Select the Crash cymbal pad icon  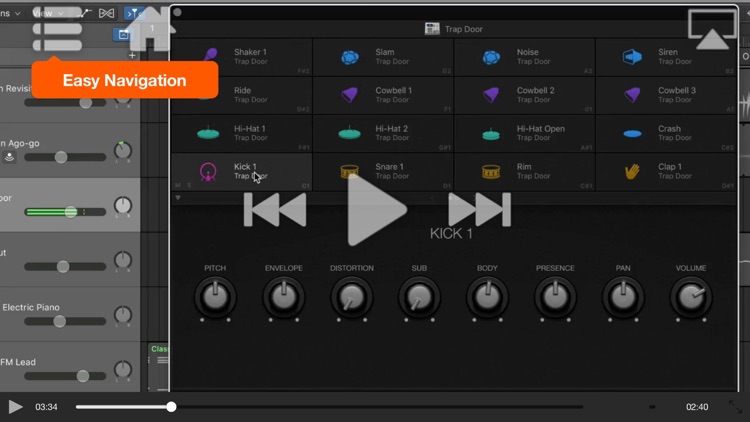pyautogui.click(x=632, y=133)
